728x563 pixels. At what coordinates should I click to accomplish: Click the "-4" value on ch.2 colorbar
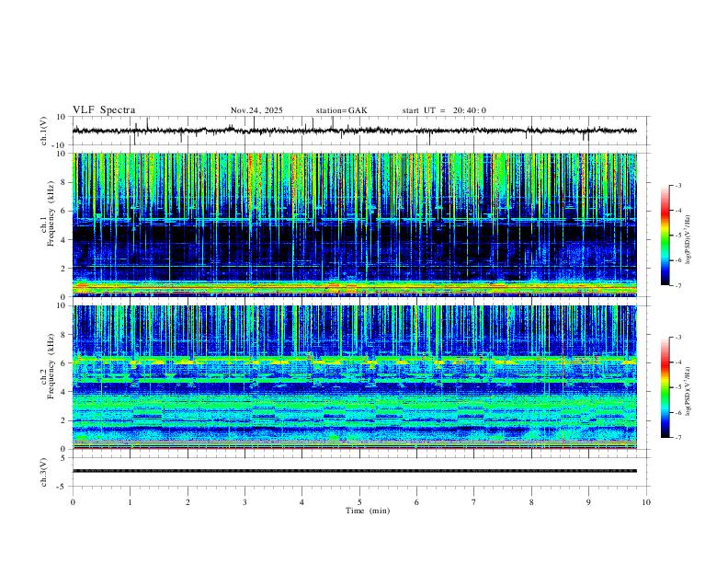coord(677,362)
